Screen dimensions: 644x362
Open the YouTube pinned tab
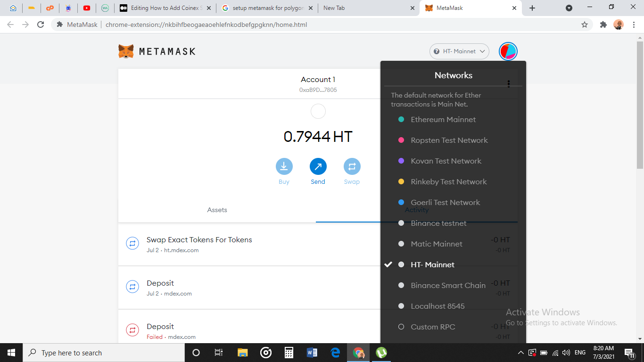pos(87,8)
